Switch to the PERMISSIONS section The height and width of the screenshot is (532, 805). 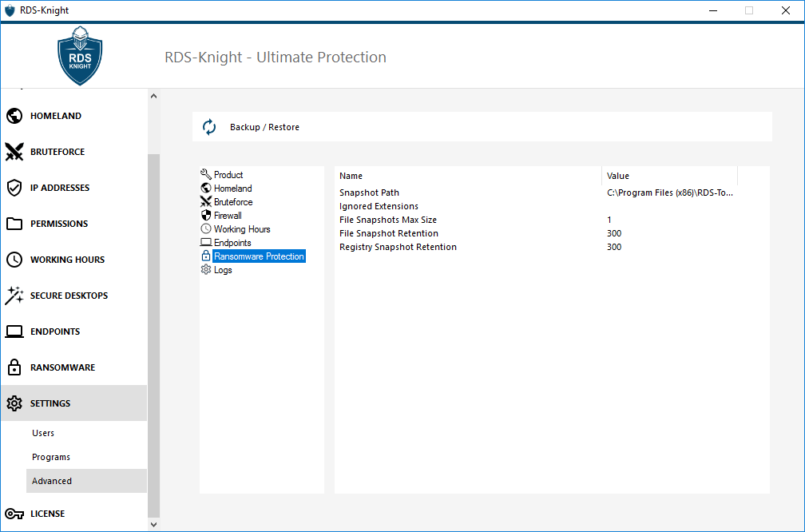(74, 224)
